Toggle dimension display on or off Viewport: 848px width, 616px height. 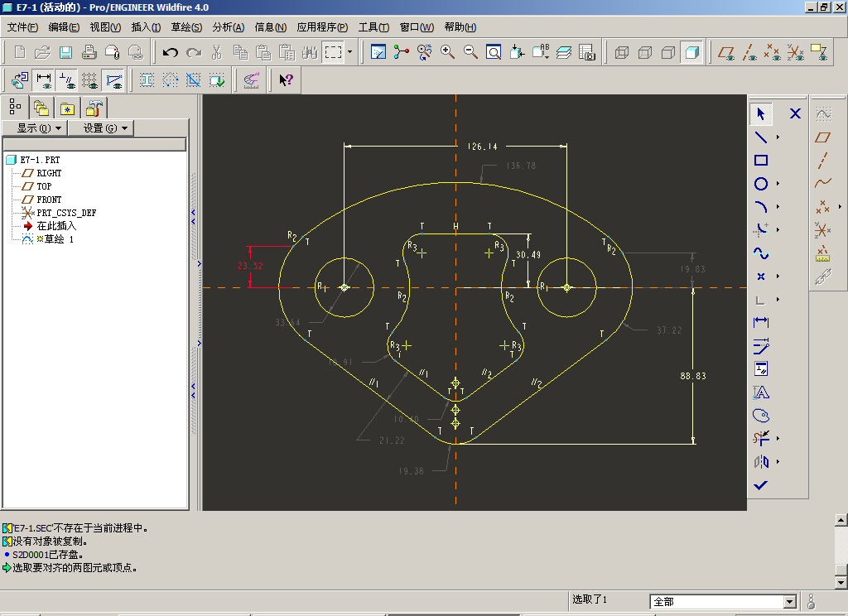pyautogui.click(x=44, y=80)
